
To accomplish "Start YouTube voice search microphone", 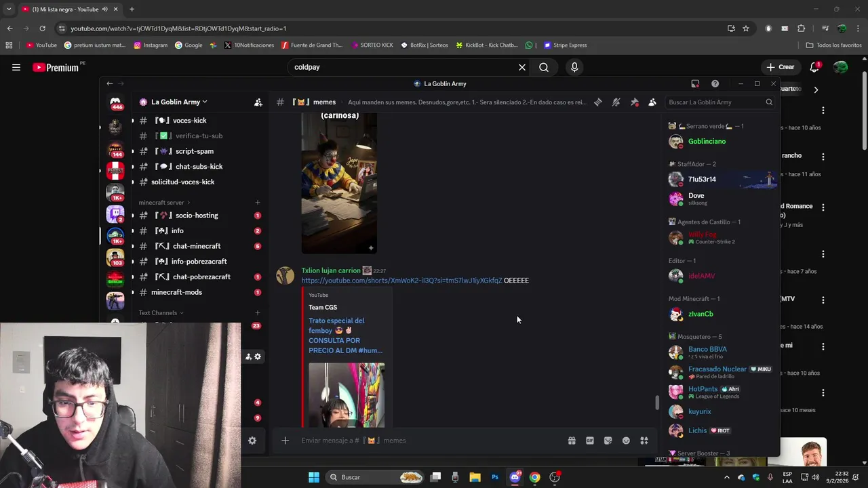I will click(x=574, y=67).
